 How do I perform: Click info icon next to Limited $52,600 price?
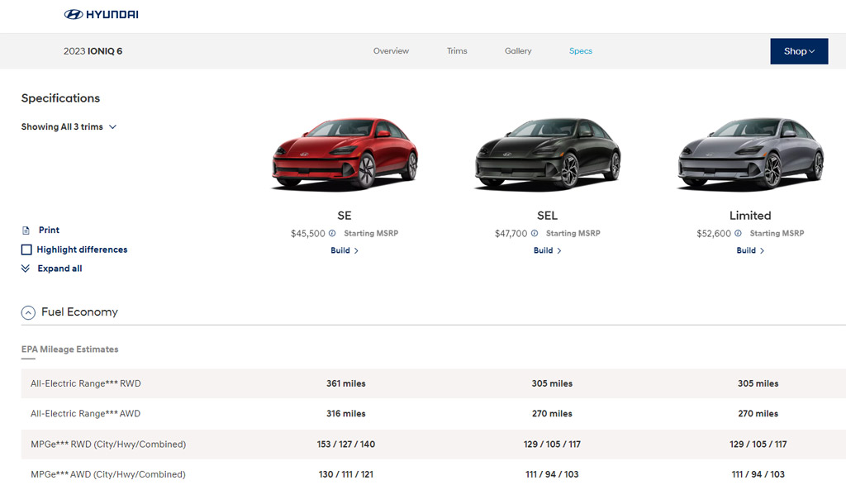(x=739, y=234)
